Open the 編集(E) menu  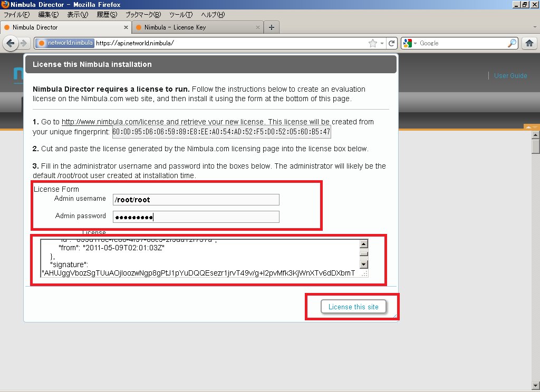point(48,14)
